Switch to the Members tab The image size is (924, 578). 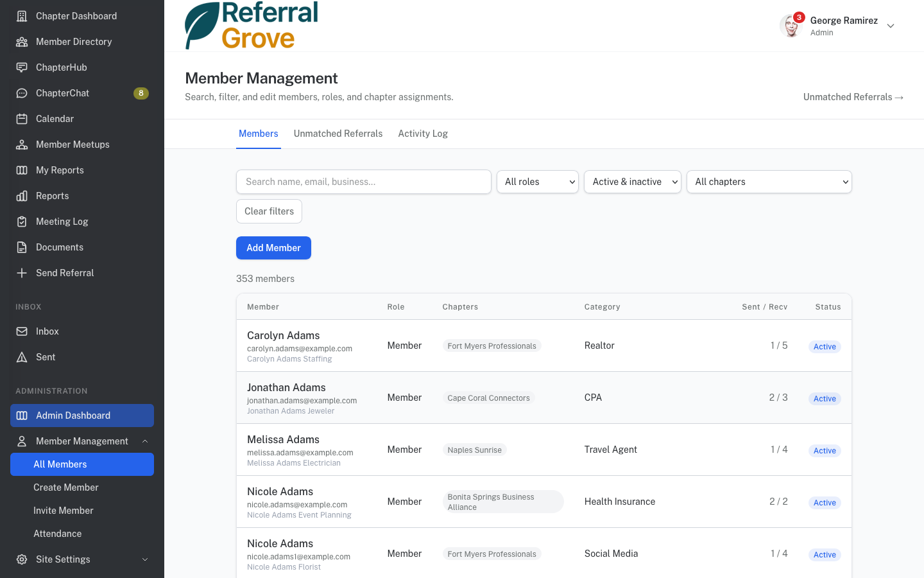point(259,134)
